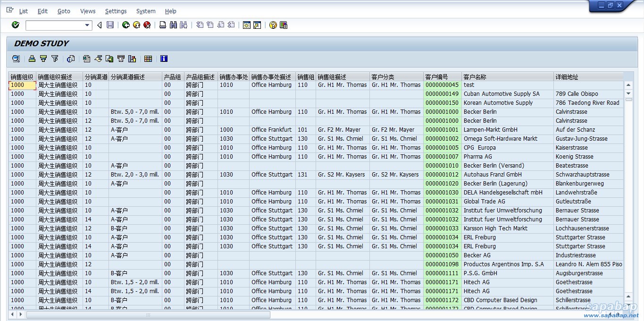This screenshot has height=321, width=644.
Task: Click the Print icon in standard toolbar
Action: [x=163, y=25]
